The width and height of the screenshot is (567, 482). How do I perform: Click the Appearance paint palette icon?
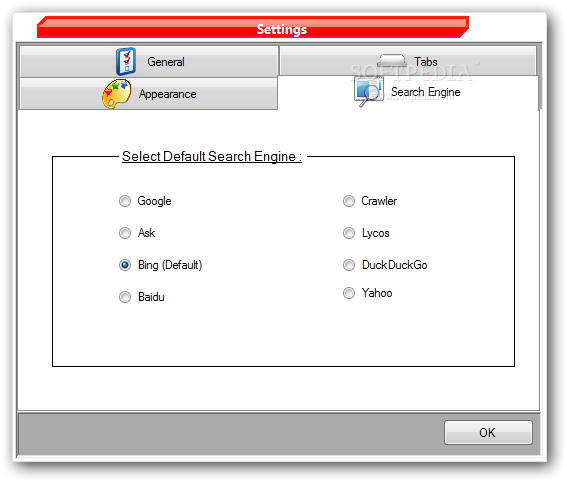coord(116,94)
